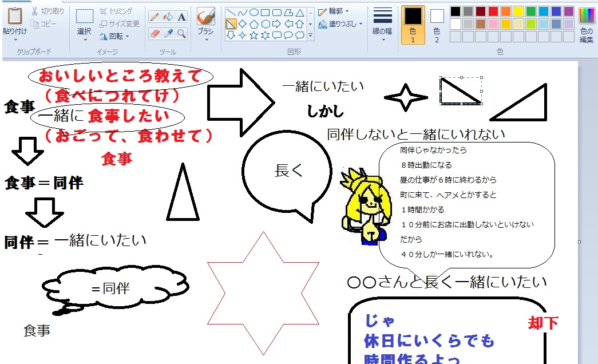Choose the Right triangle shape (highlighted)
Viewport: 598px width, 364px height.
coord(231,24)
